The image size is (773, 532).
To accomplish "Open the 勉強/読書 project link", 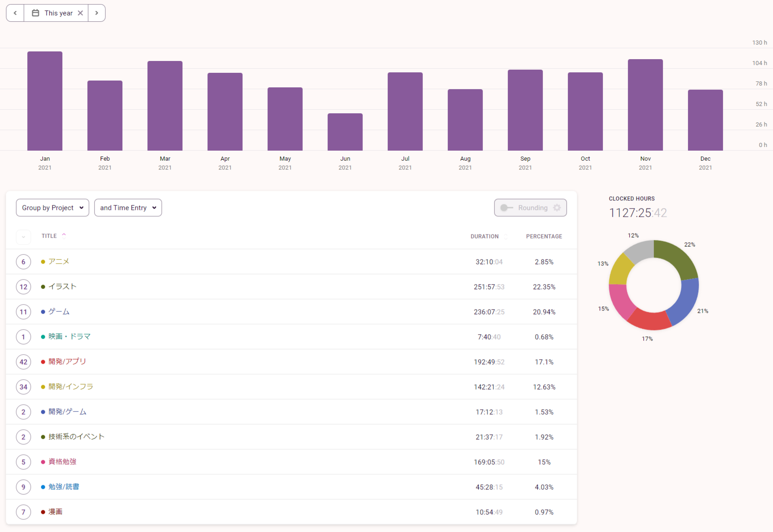I will click(x=64, y=486).
